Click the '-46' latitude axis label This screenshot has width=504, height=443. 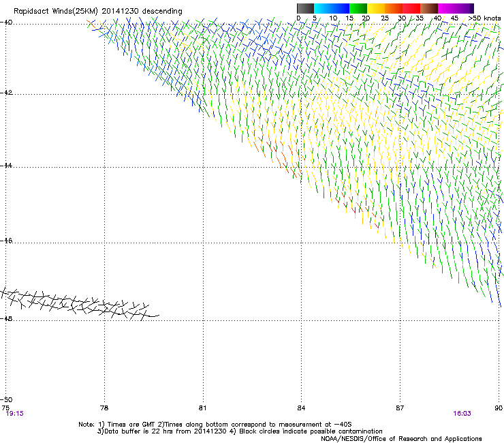pyautogui.click(x=6, y=241)
